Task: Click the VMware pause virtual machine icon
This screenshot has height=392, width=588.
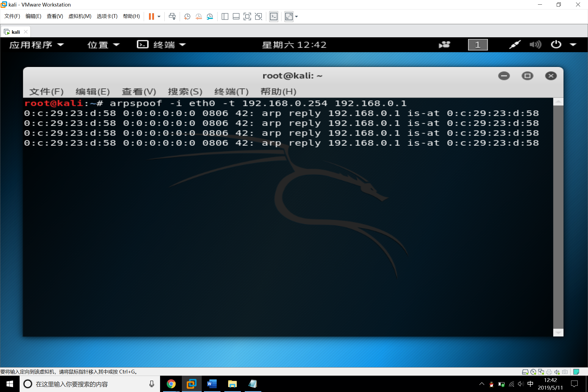Action: (151, 17)
